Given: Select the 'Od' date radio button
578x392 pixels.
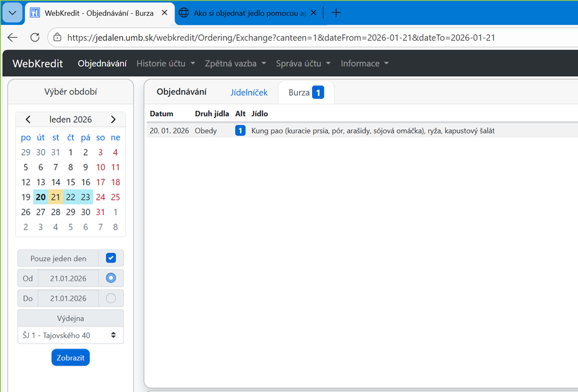Looking at the screenshot, I should (x=111, y=278).
